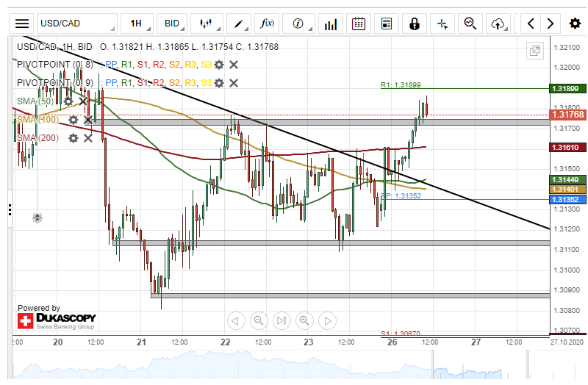Click the scroll right playback button
The image size is (588, 385).
coord(327,321)
